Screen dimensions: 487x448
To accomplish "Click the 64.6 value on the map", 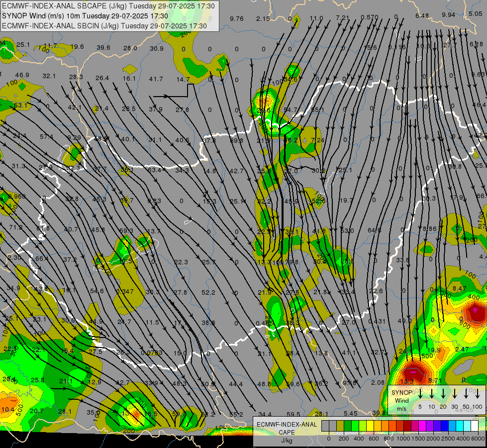I will pyautogui.click(x=374, y=230).
